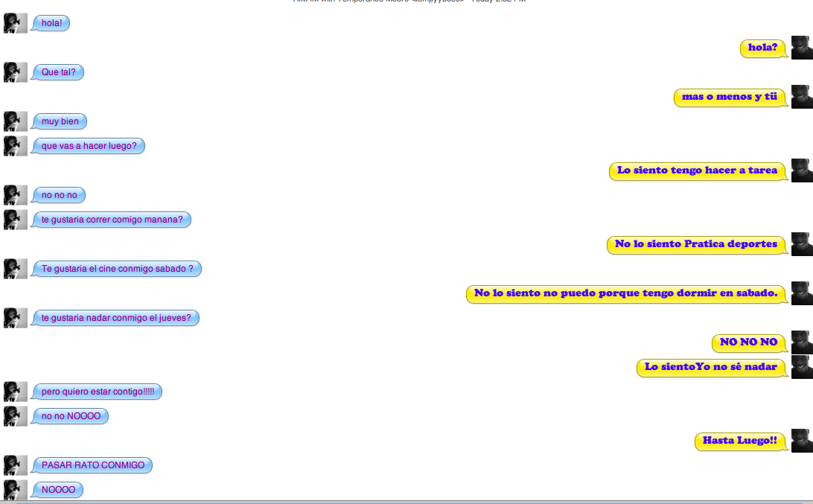Click the "Te gustaria el cine conmigo sabado ?" bubble
813x504 pixels.
(117, 269)
